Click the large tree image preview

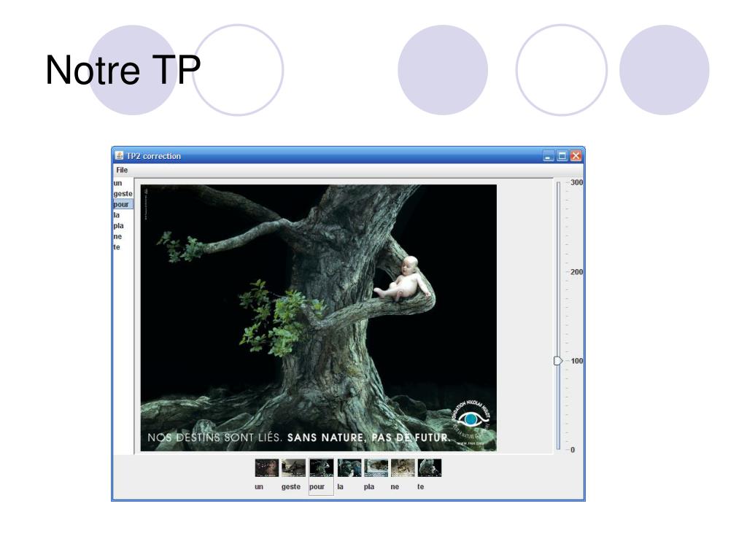pyautogui.click(x=319, y=318)
